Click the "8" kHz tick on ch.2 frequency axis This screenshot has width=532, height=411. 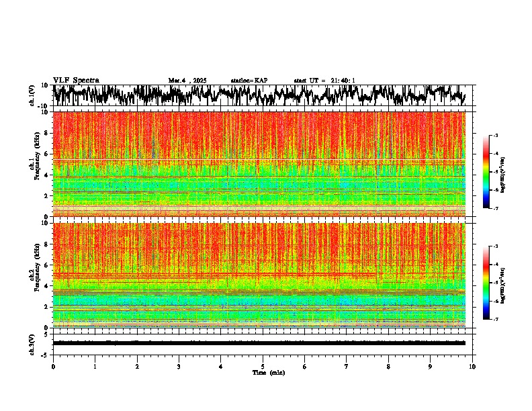point(47,244)
